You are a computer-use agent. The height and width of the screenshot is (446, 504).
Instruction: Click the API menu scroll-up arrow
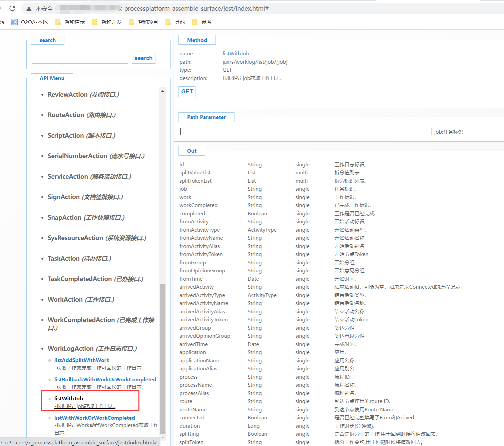(162, 91)
